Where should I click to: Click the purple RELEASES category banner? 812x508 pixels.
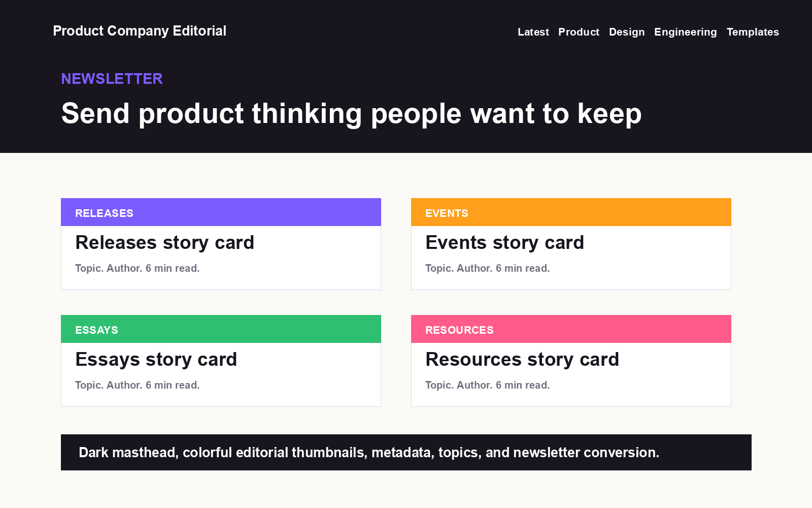[x=221, y=212]
